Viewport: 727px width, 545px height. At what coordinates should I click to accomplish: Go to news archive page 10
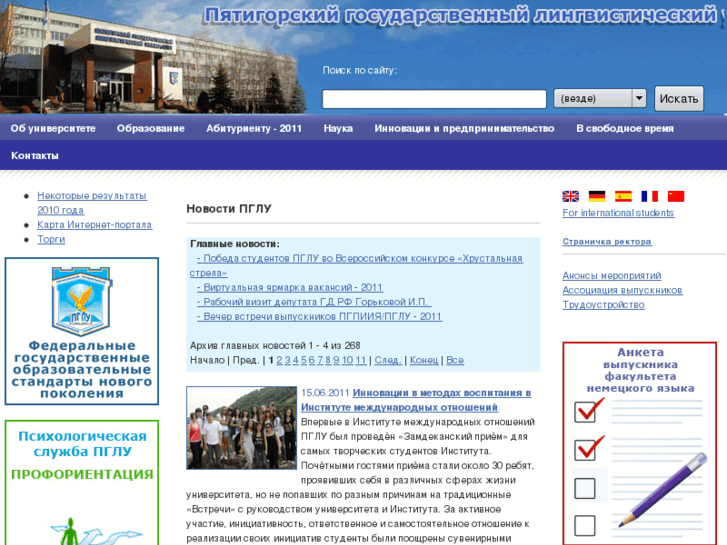347,360
